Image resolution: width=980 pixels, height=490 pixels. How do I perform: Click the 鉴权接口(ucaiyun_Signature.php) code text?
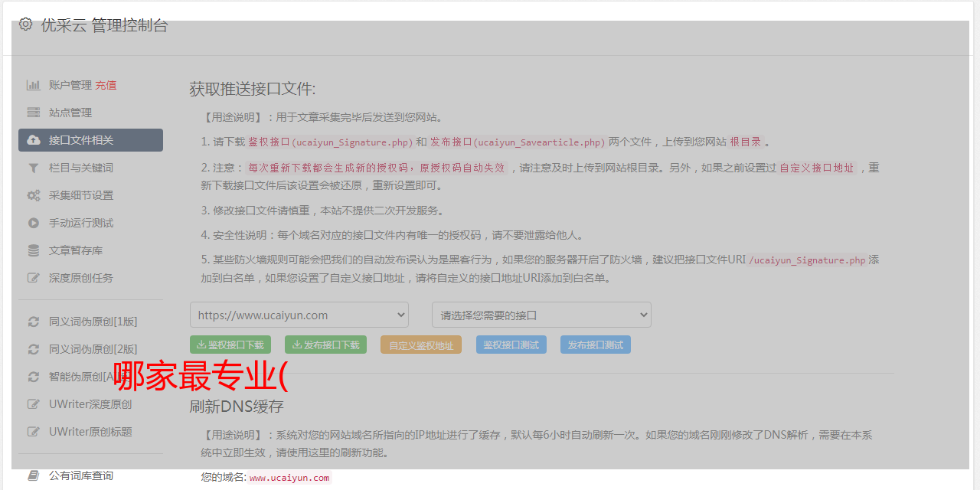[331, 142]
